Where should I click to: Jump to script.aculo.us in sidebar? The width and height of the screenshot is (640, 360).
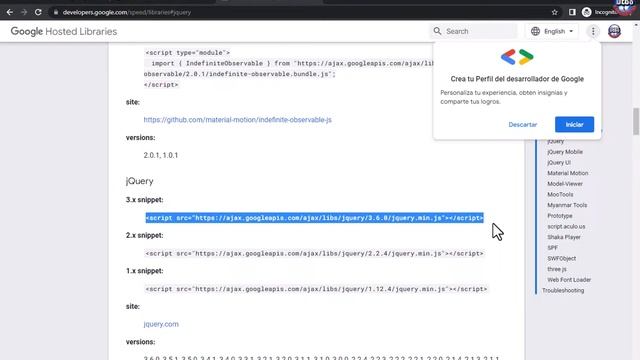point(566,226)
